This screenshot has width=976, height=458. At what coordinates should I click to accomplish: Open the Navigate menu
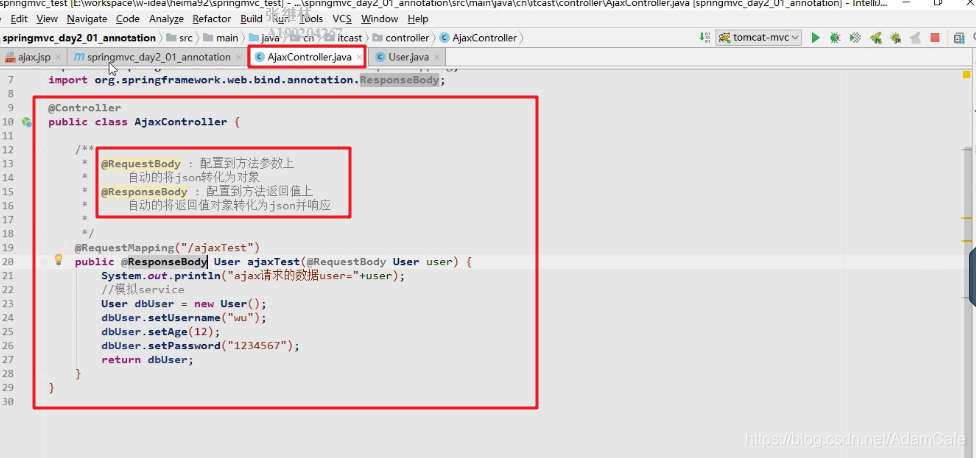click(x=87, y=19)
